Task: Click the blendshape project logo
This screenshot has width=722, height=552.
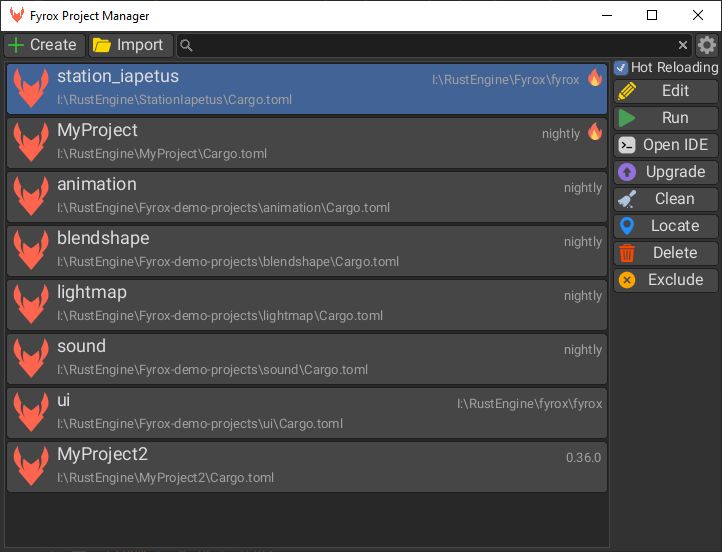Action: point(31,250)
